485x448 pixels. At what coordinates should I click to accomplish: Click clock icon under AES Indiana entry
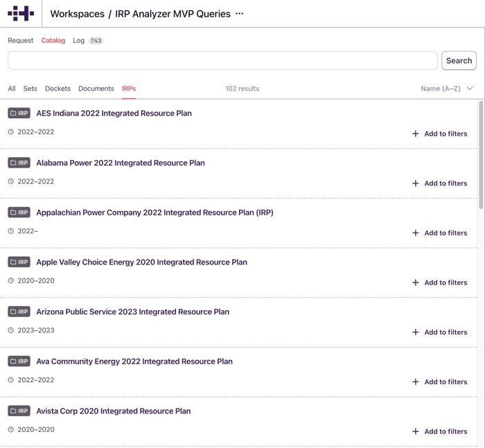pyautogui.click(x=11, y=132)
